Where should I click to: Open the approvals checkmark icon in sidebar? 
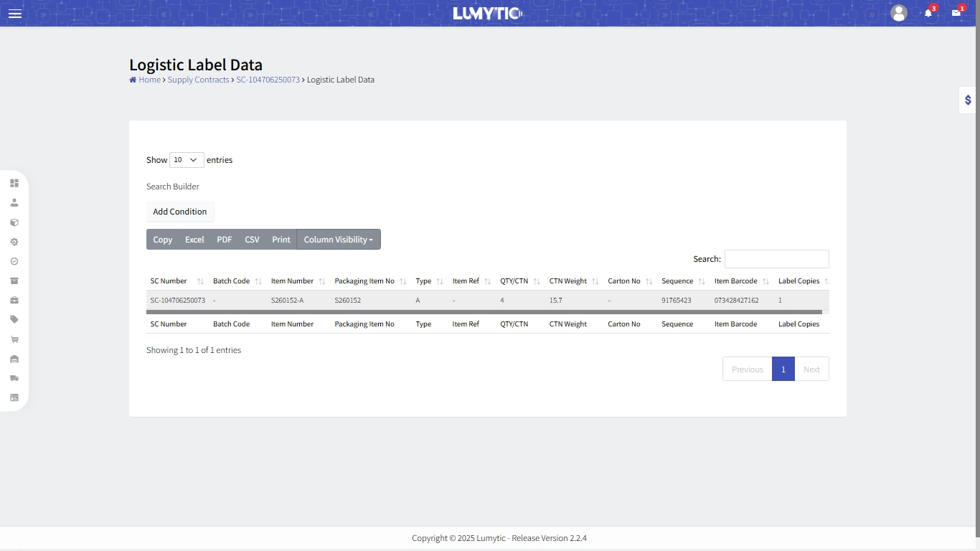[x=14, y=262]
